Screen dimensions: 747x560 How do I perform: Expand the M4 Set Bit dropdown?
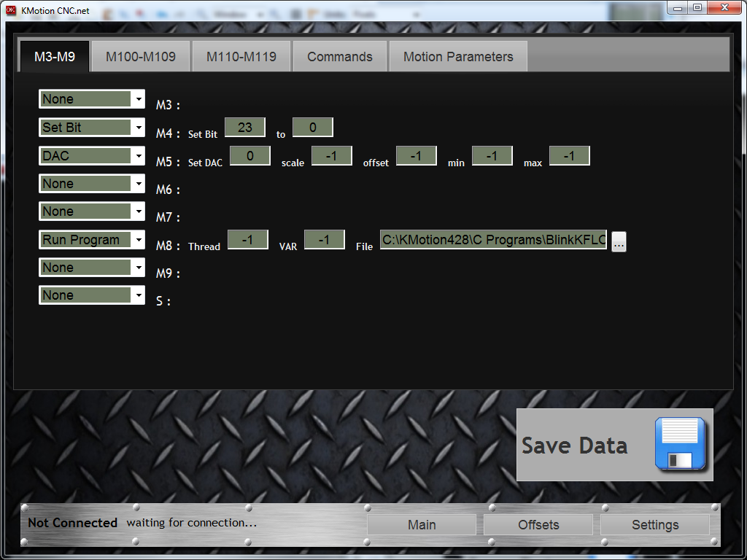pyautogui.click(x=138, y=128)
